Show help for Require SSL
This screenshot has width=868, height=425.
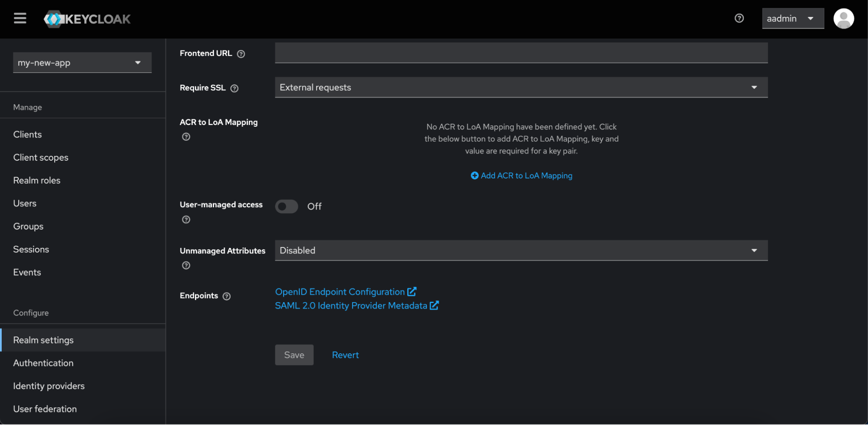234,88
